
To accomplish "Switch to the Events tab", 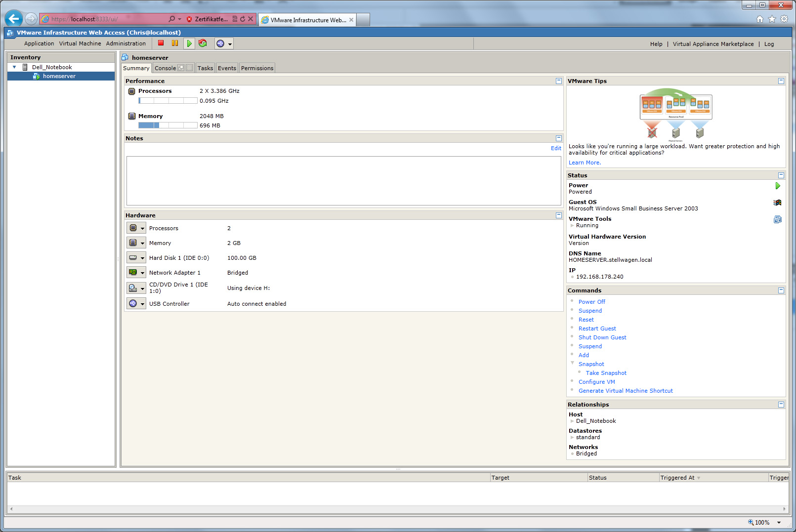I will point(227,68).
